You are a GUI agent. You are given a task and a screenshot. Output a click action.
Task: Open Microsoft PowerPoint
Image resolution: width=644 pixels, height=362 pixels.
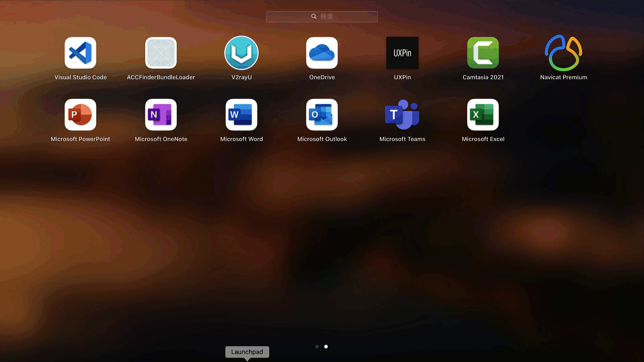pyautogui.click(x=80, y=115)
